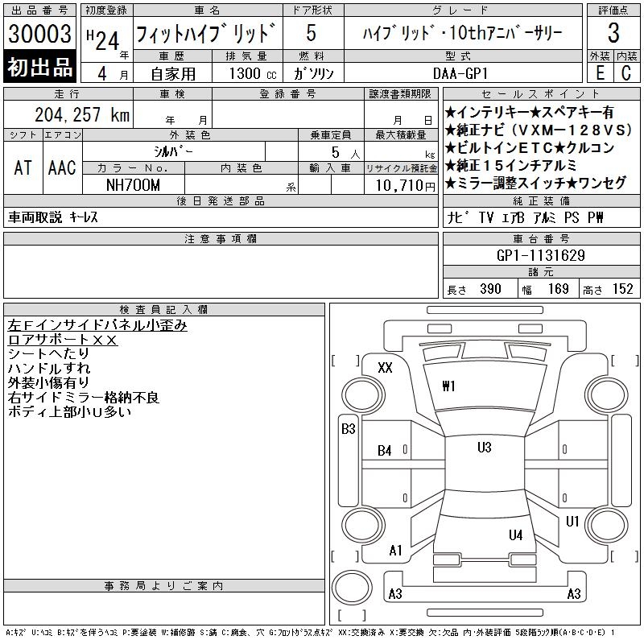Click equipment line ナビ TV エアB アルミ
Screen dimensions: 644x644
click(502, 217)
